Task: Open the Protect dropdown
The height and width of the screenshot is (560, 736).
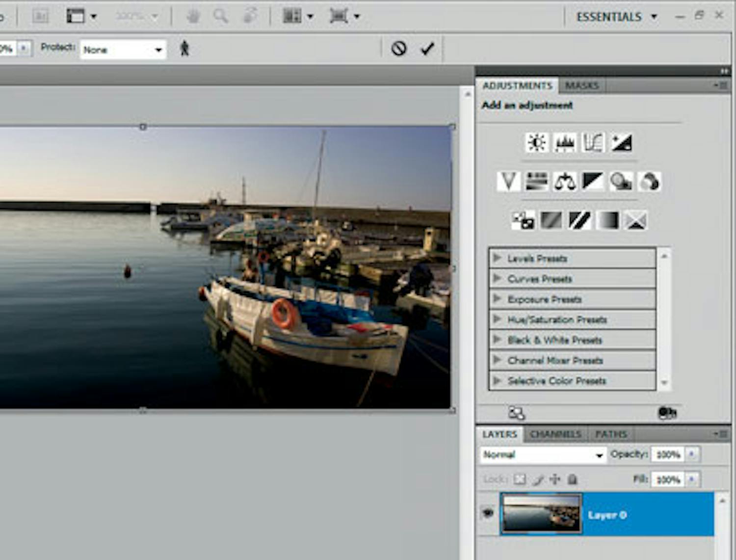Action: tap(123, 50)
